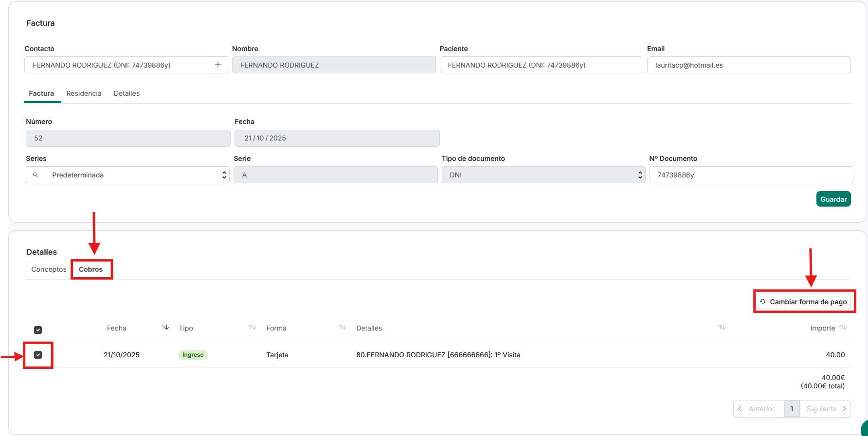This screenshot has height=436, width=868.
Task: Uncheck the 21/10/2025 payment row checkbox
Action: coord(38,355)
